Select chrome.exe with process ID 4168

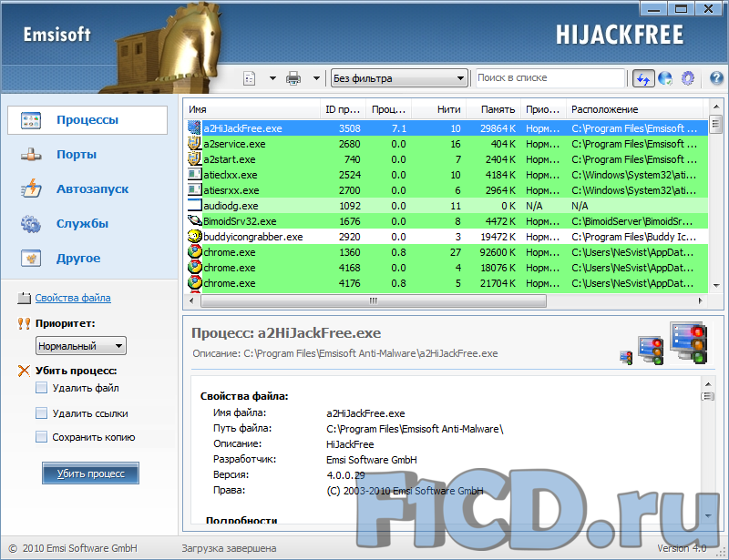coord(447,268)
